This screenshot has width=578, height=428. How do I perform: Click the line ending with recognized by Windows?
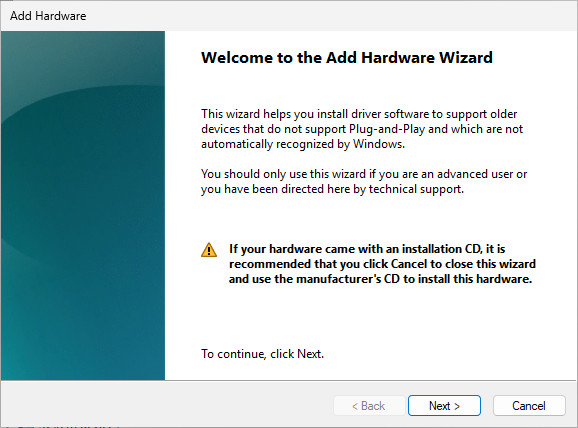coord(303,144)
